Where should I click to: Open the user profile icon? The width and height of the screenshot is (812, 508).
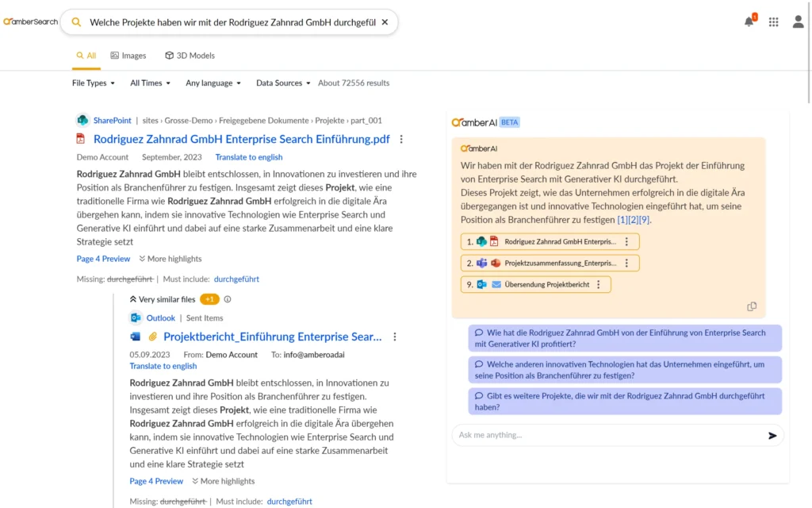pyautogui.click(x=798, y=22)
